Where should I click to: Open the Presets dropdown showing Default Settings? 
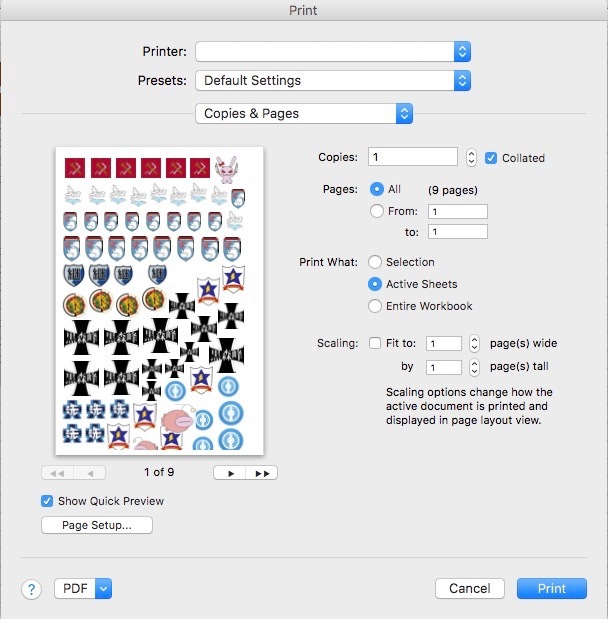coord(333,81)
